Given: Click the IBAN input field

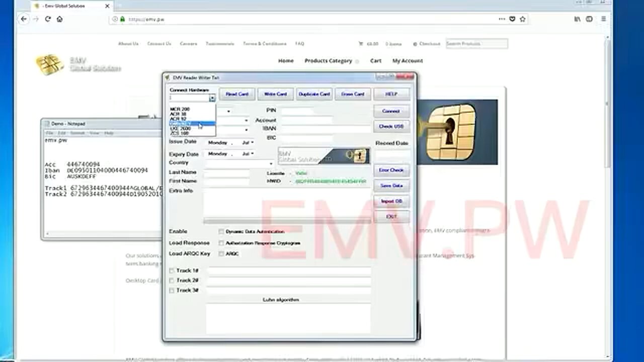Looking at the screenshot, I should click(326, 129).
